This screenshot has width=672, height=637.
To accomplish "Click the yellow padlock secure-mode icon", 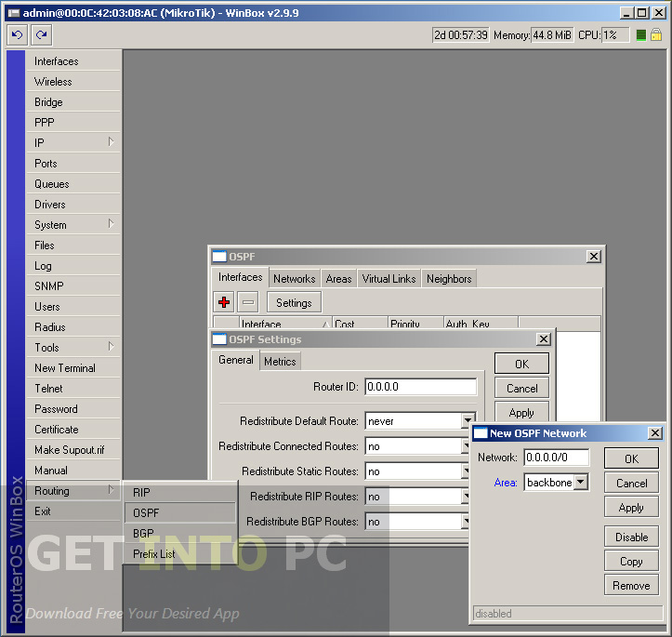I will pos(655,34).
